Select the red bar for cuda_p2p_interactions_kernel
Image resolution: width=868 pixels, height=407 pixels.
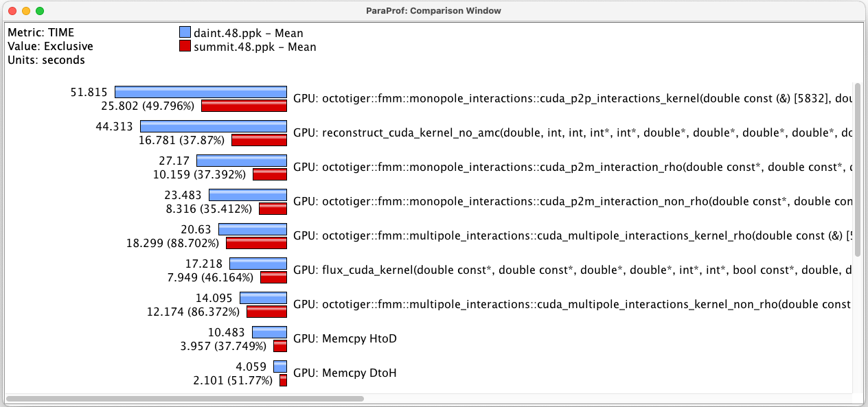(x=244, y=106)
